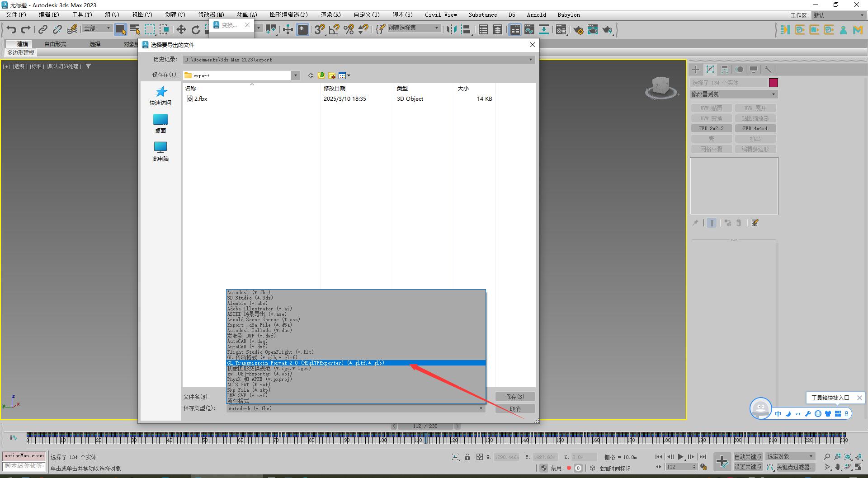868x478 pixels.
Task: Open the Hierarchy panel tab icon
Action: [725, 69]
